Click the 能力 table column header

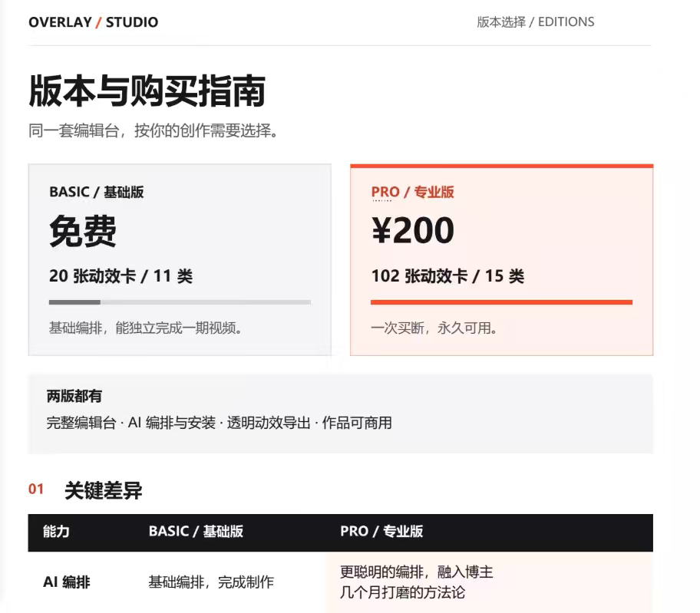point(56,532)
